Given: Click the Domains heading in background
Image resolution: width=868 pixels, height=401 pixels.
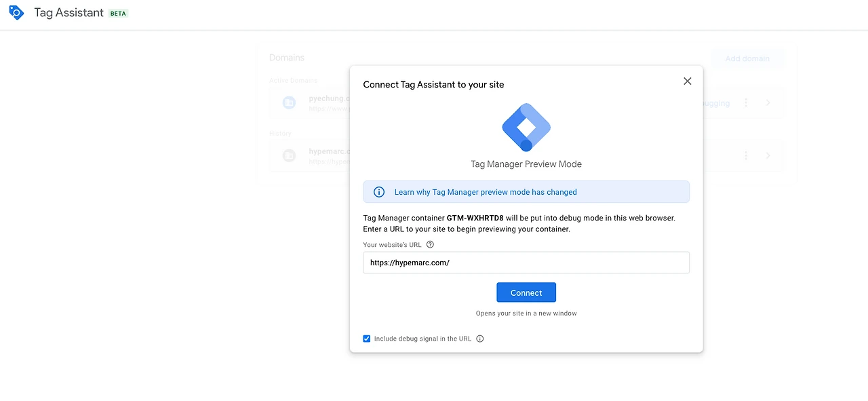Looking at the screenshot, I should (287, 58).
